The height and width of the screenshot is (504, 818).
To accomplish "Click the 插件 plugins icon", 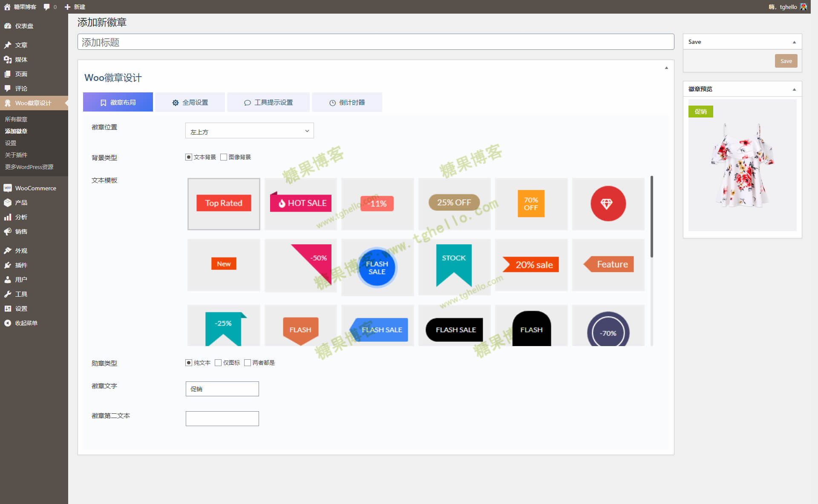I will pyautogui.click(x=8, y=264).
